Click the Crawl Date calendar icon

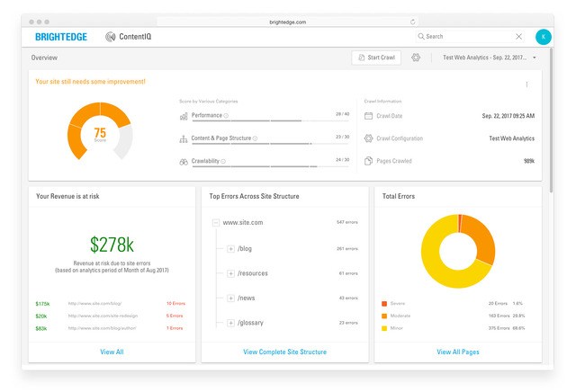[x=368, y=116]
